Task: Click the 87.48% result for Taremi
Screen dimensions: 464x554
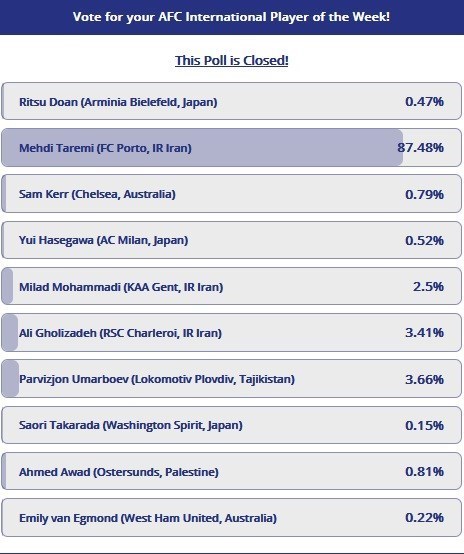Action: (x=421, y=148)
